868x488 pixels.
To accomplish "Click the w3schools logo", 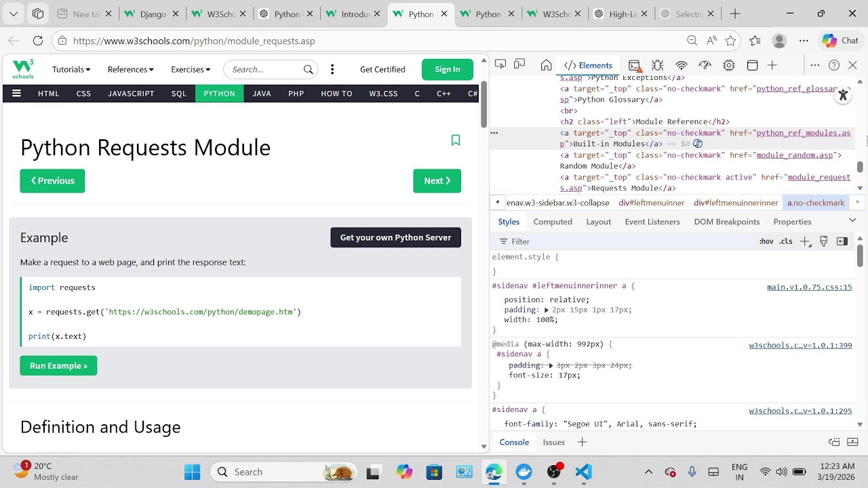I will tap(23, 69).
